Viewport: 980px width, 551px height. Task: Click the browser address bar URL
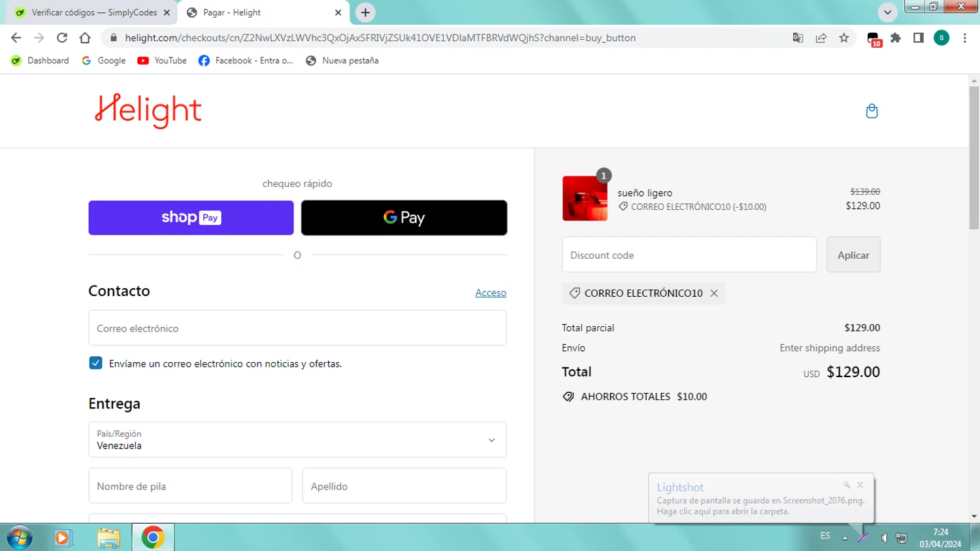tap(380, 38)
